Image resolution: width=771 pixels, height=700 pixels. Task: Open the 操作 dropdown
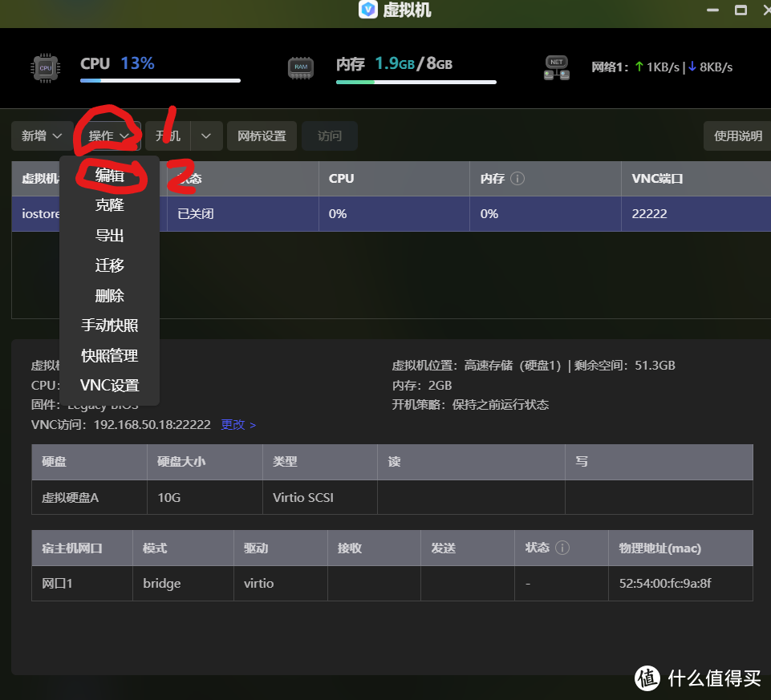[x=108, y=136]
